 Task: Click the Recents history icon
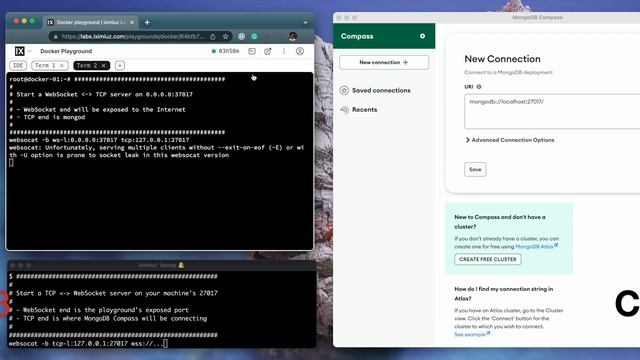[344, 109]
